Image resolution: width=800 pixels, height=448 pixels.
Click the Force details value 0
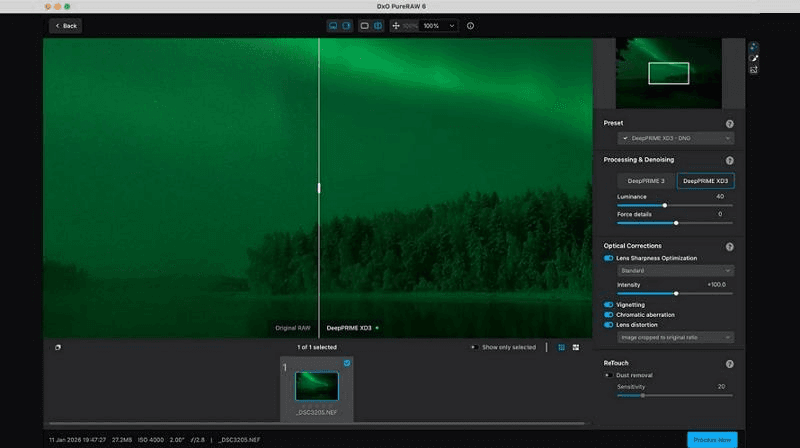(x=720, y=214)
